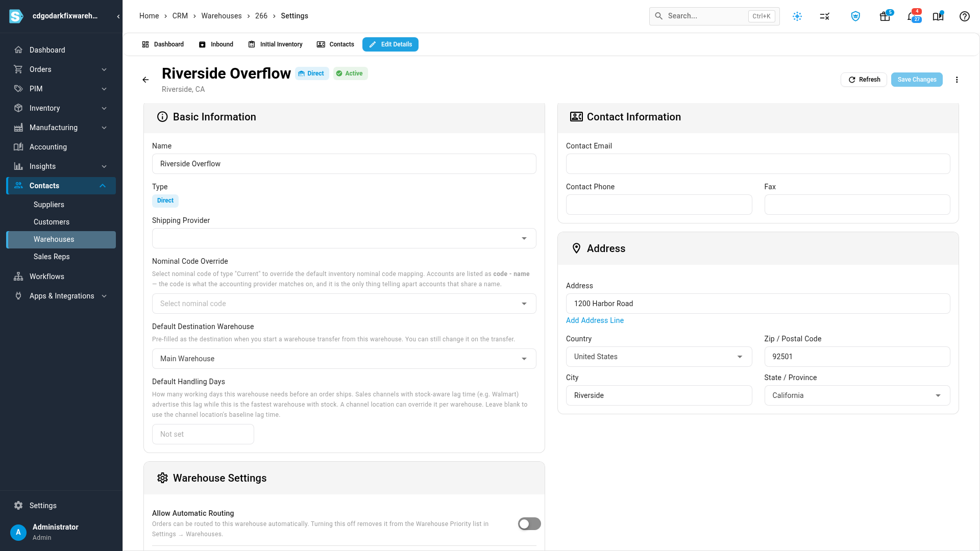Select the Edit Details tab

click(390, 44)
